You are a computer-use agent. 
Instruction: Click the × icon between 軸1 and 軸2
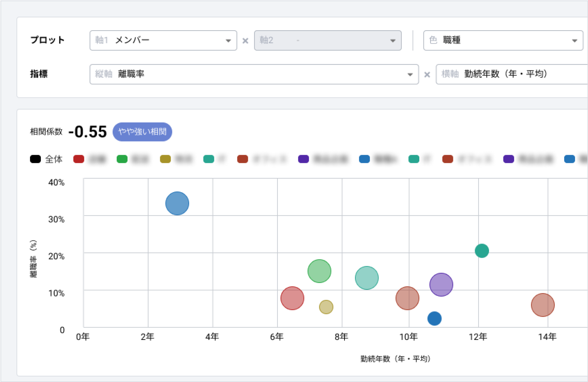[245, 41]
